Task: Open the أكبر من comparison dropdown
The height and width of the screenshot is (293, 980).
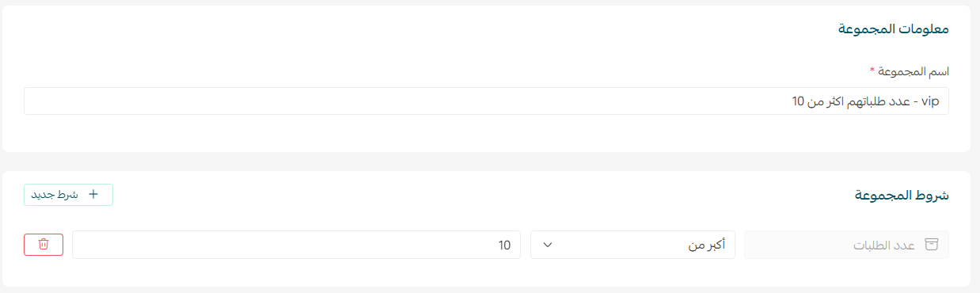Action: (x=632, y=245)
